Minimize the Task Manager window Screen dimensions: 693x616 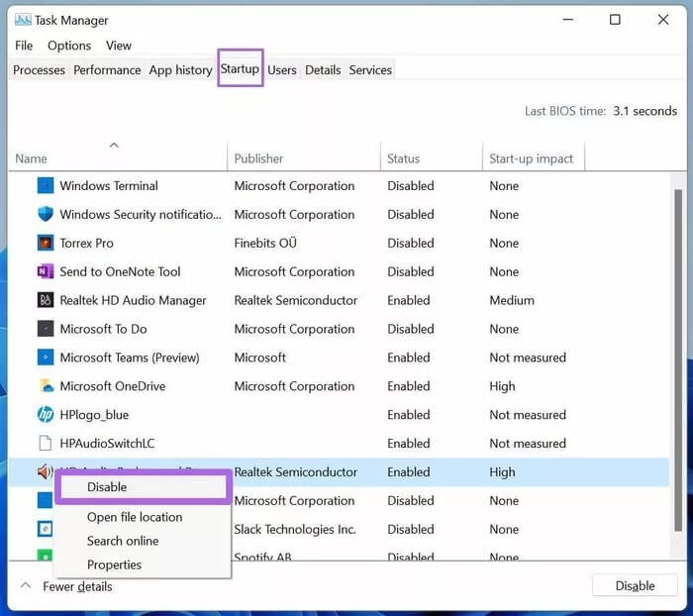[x=568, y=20]
